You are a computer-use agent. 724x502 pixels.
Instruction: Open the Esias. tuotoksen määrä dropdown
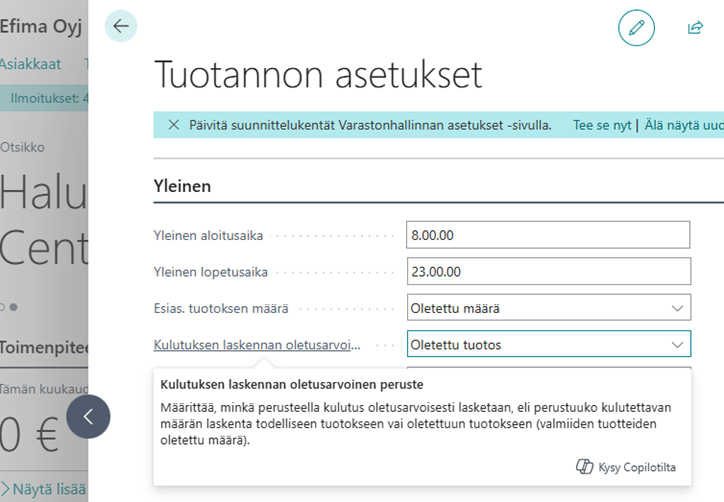(548, 308)
